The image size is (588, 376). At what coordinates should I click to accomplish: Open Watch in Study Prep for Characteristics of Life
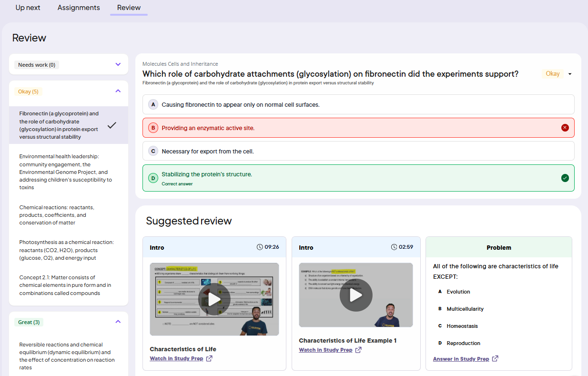[x=176, y=358]
